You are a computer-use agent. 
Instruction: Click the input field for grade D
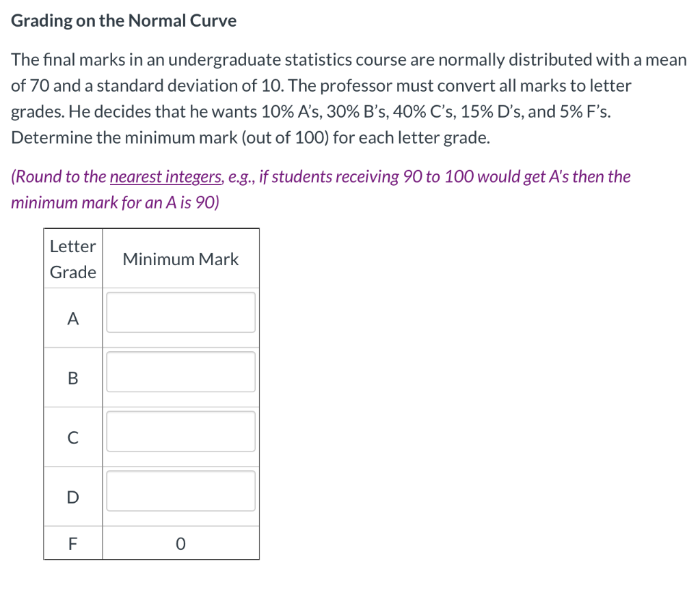click(x=180, y=491)
